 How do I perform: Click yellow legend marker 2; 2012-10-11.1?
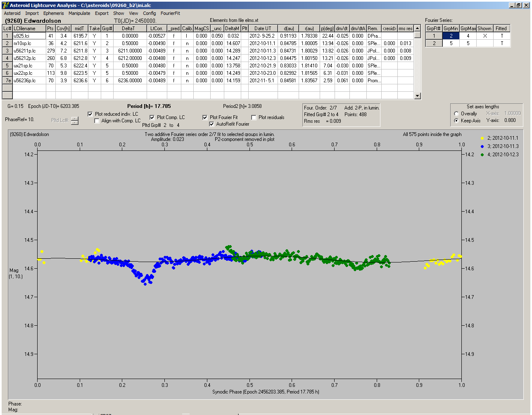point(483,138)
